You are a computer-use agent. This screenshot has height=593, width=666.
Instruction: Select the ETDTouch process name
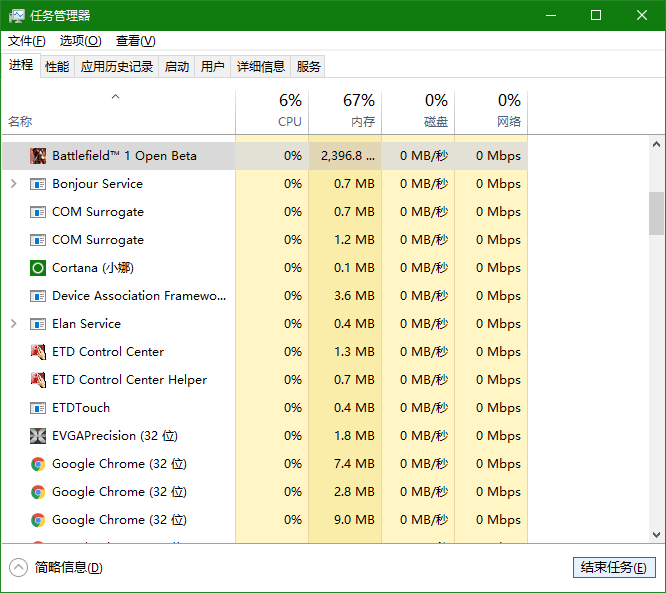click(81, 408)
